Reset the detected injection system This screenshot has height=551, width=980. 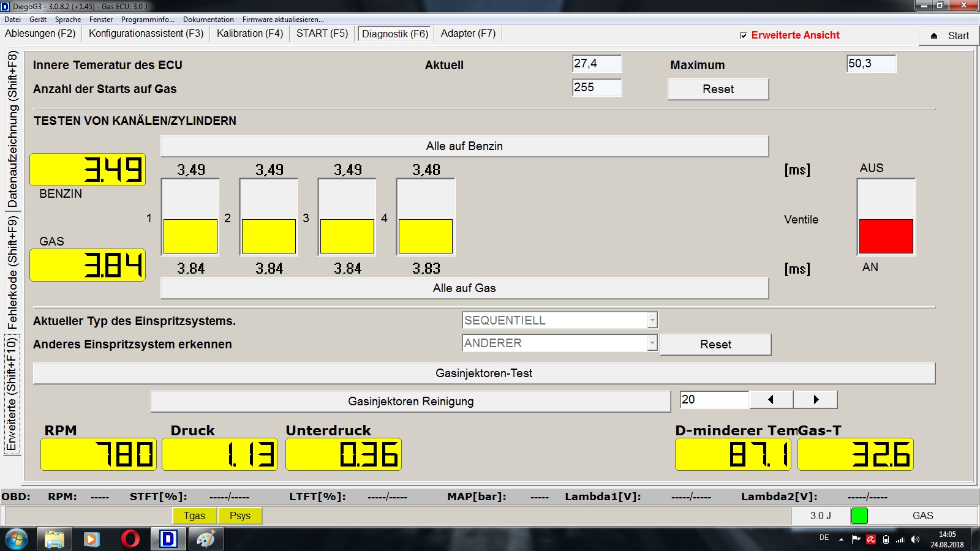tap(715, 344)
